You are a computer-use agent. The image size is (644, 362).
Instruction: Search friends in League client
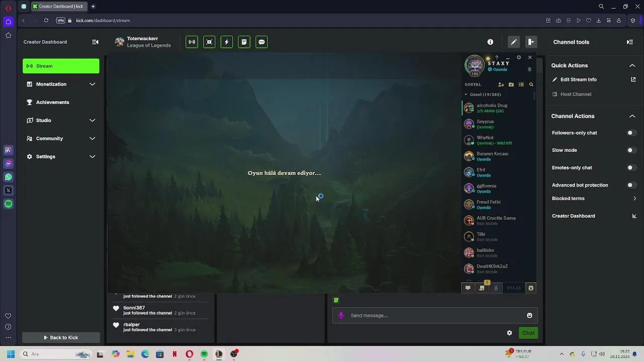pyautogui.click(x=531, y=84)
